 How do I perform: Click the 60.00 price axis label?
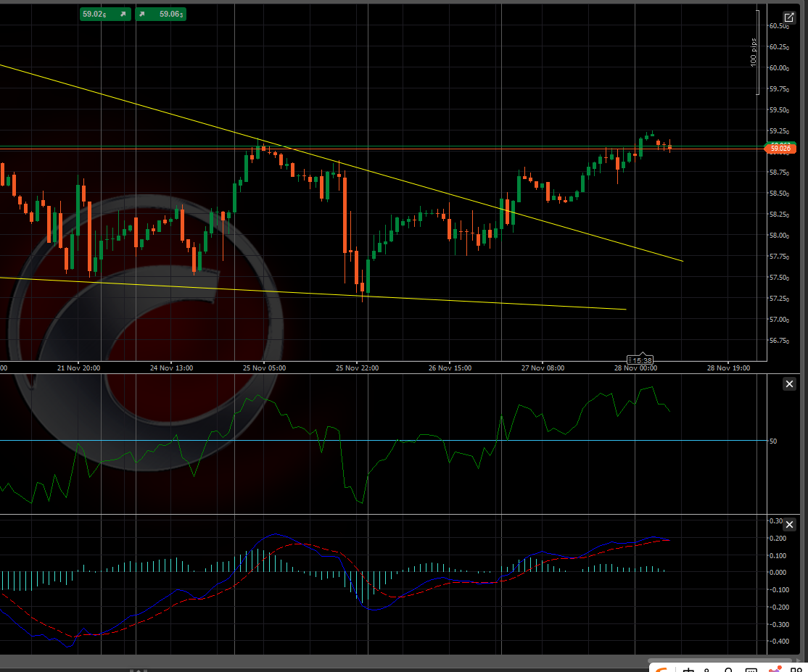click(779, 68)
